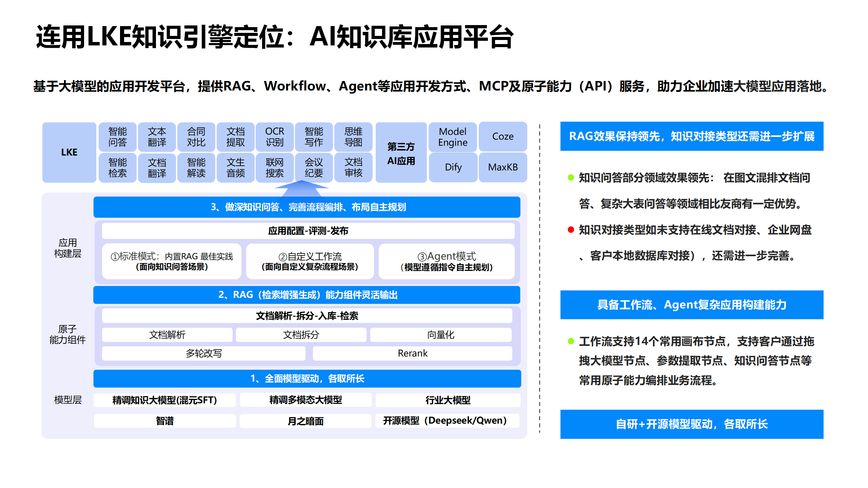The height and width of the screenshot is (488, 868).
Task: Click the green bullet beside 工作流支持14个
Action: (571, 341)
